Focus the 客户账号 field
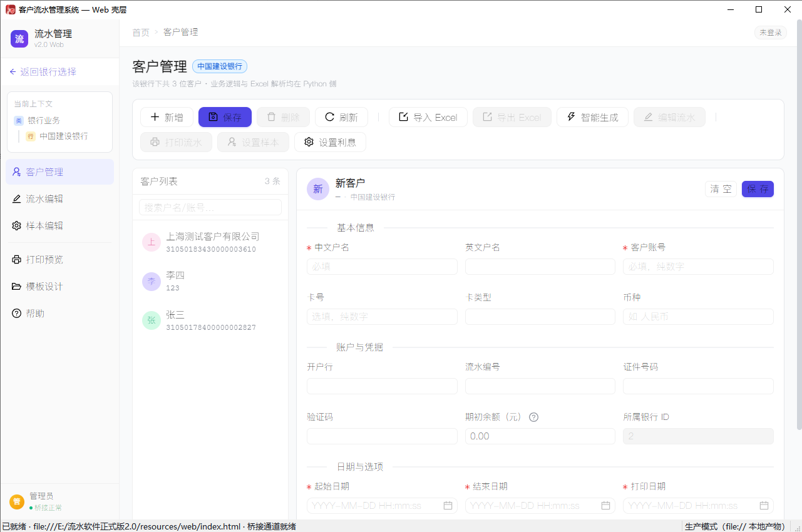 698,267
